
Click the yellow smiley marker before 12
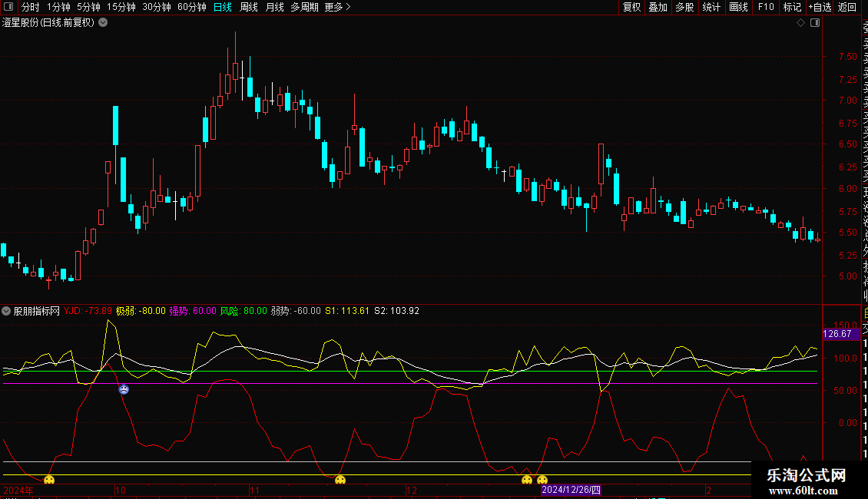coord(340,481)
